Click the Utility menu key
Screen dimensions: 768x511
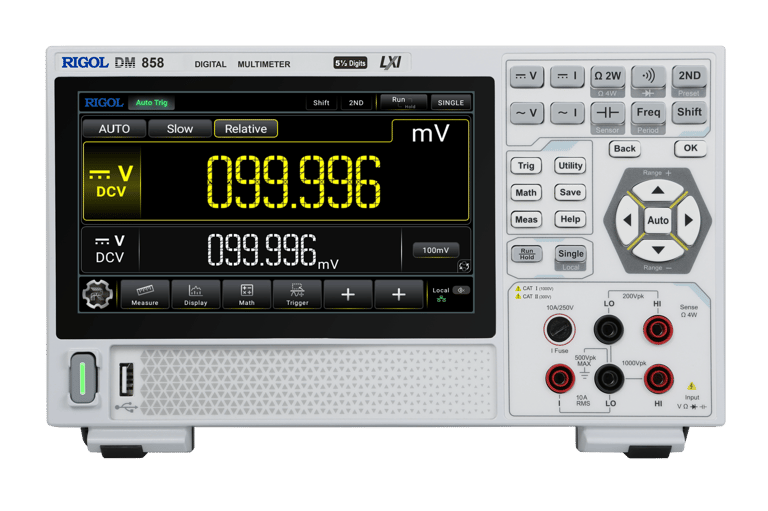pos(570,166)
